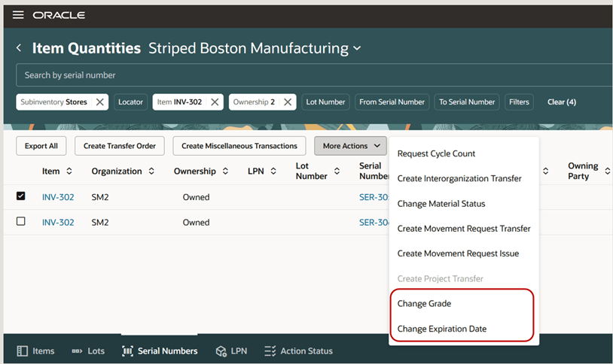Check the second INV-302 row checkbox
613x364 pixels.
21,221
